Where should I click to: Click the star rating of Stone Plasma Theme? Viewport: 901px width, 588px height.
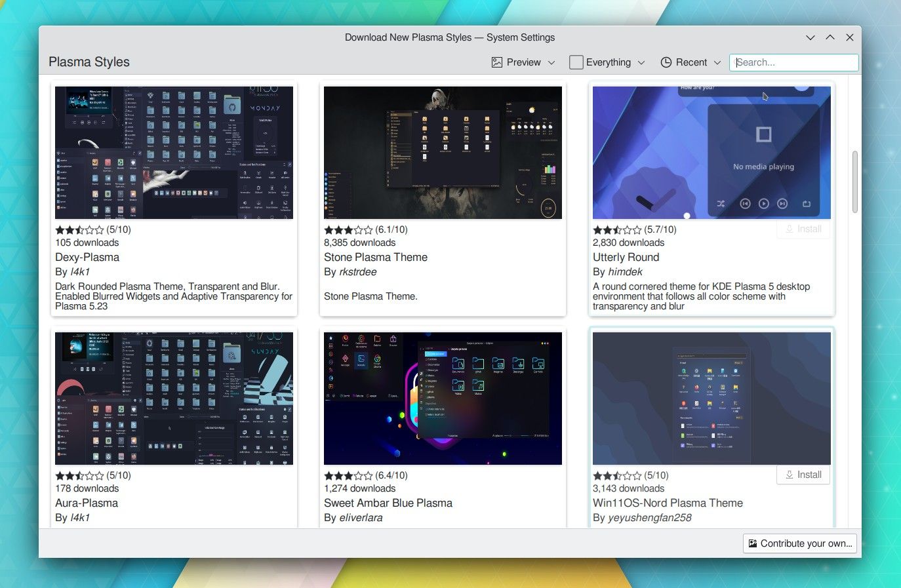pos(348,230)
